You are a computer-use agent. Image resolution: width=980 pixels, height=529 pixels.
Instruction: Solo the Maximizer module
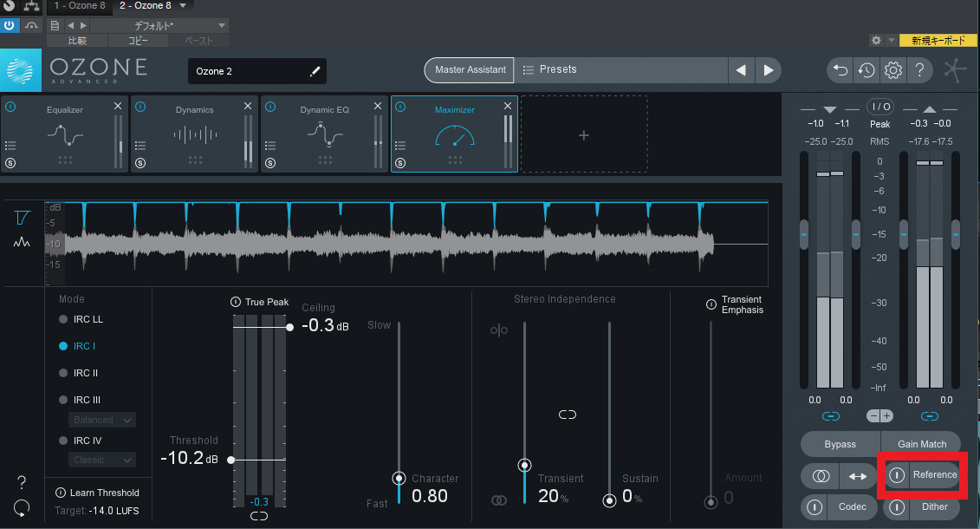[400, 163]
